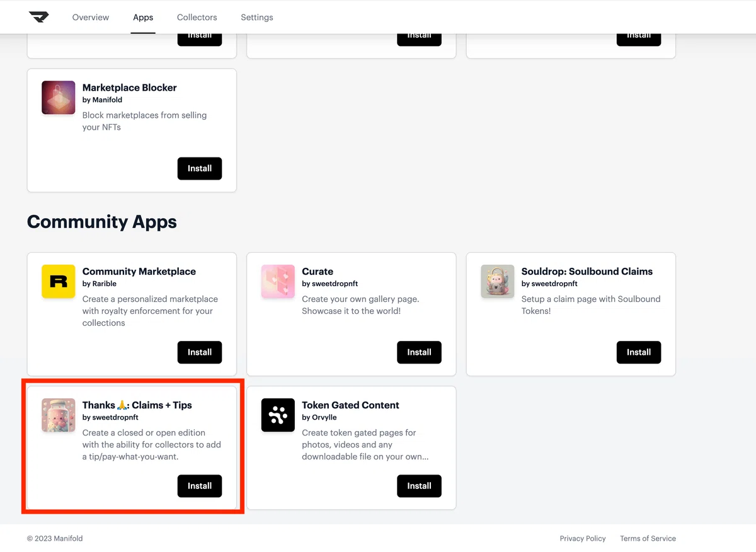Click the '© 2023 Manifold' footer text

pos(55,538)
